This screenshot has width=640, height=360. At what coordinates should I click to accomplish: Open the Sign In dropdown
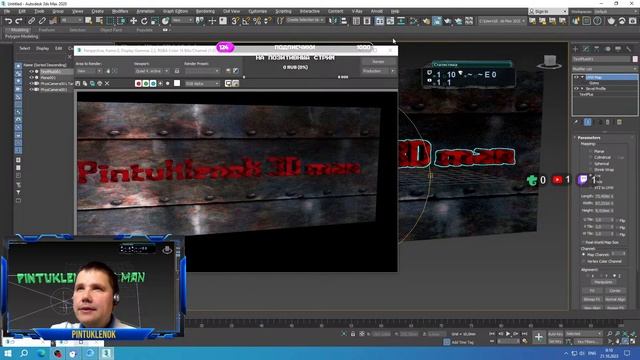coord(547,11)
